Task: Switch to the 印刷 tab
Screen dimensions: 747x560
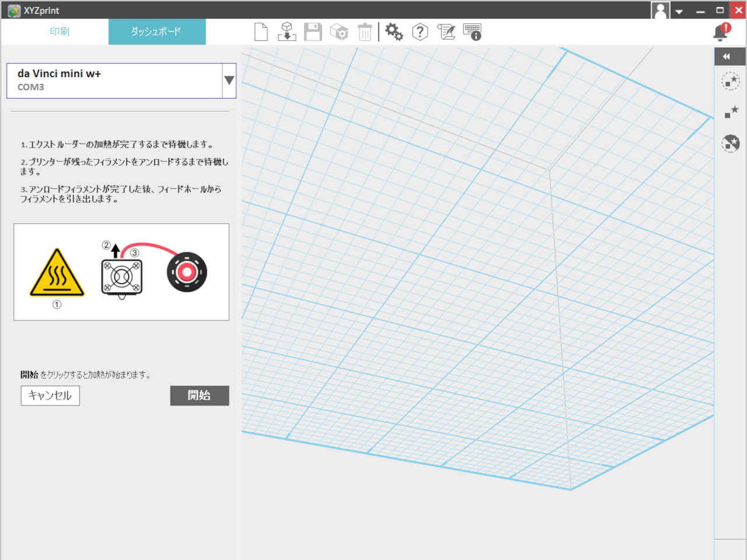Action: (60, 32)
